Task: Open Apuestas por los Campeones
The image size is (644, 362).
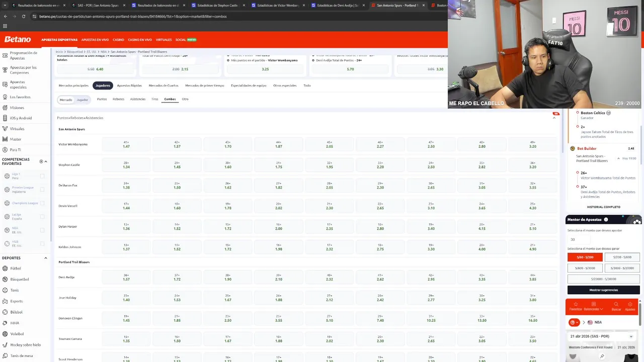Action: [23, 70]
